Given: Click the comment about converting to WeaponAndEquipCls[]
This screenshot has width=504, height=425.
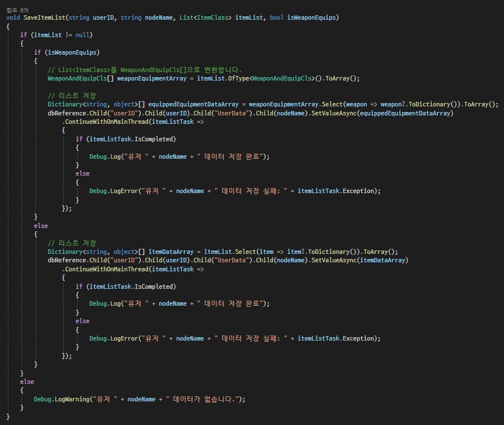Looking at the screenshot, I should (x=144, y=70).
